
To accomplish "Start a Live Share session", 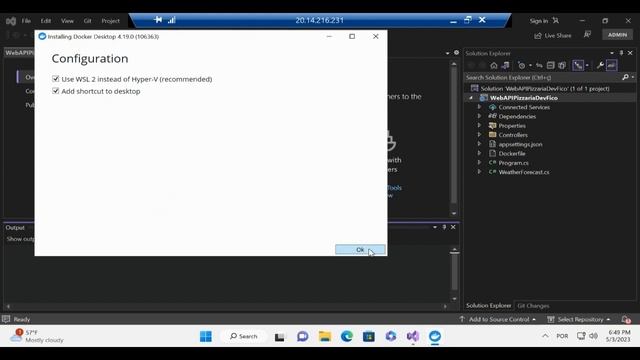I will [x=553, y=36].
